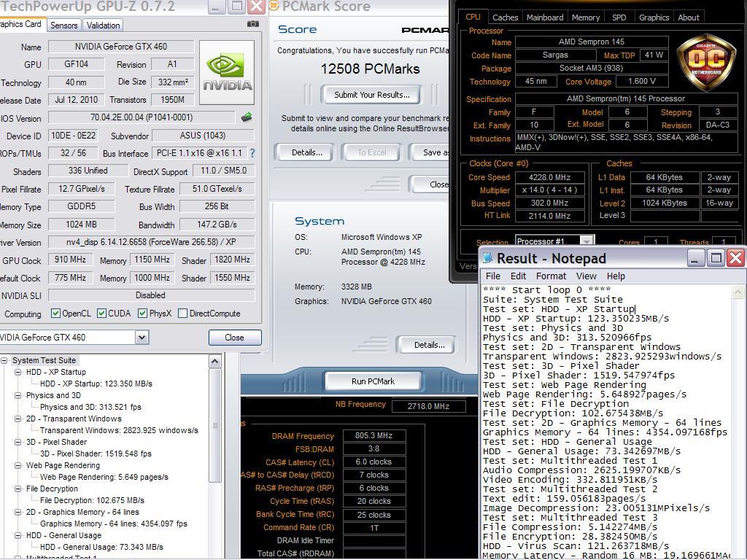Click the Core Speed 4228.0 MHz field
This screenshot has width=747, height=560.
point(550,177)
